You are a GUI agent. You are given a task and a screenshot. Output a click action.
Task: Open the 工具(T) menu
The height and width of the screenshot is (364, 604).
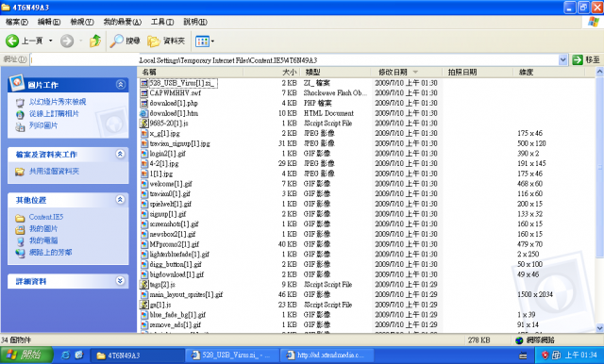[162, 22]
